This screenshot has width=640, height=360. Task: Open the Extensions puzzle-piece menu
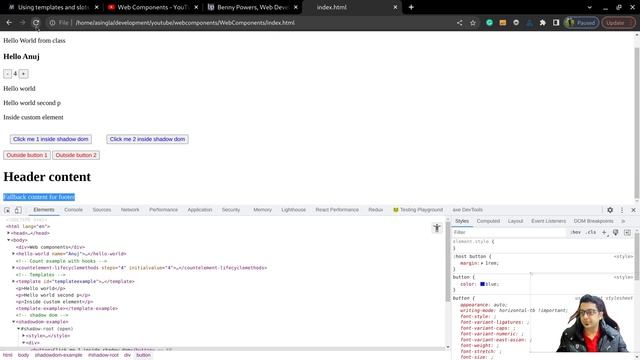[542, 23]
